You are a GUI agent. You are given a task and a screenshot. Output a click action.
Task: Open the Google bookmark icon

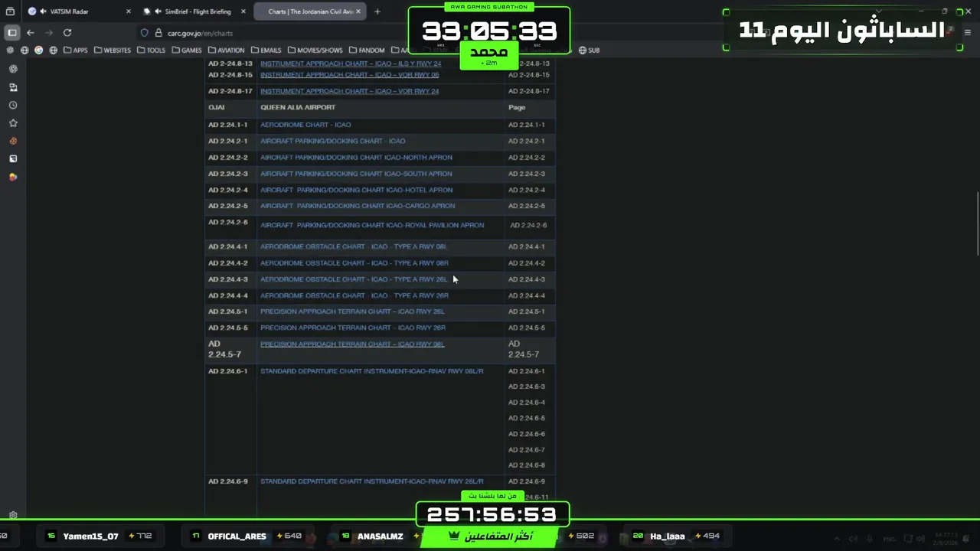[x=38, y=51]
